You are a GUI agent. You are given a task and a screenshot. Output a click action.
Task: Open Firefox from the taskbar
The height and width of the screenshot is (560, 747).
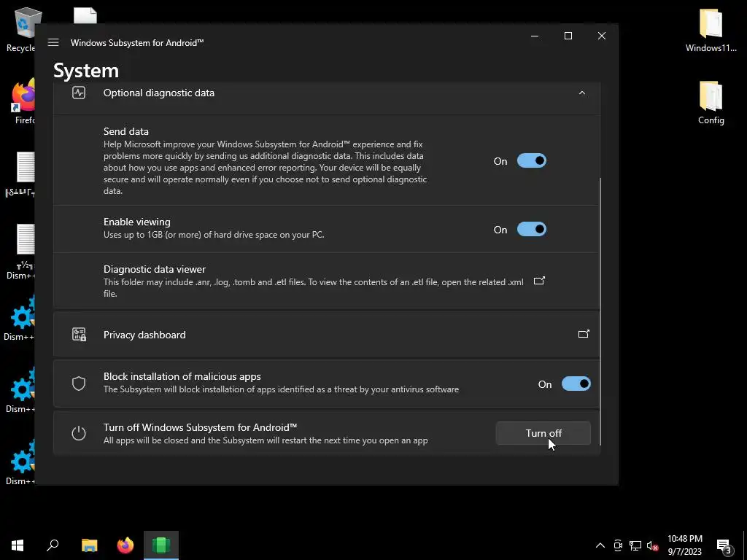125,545
